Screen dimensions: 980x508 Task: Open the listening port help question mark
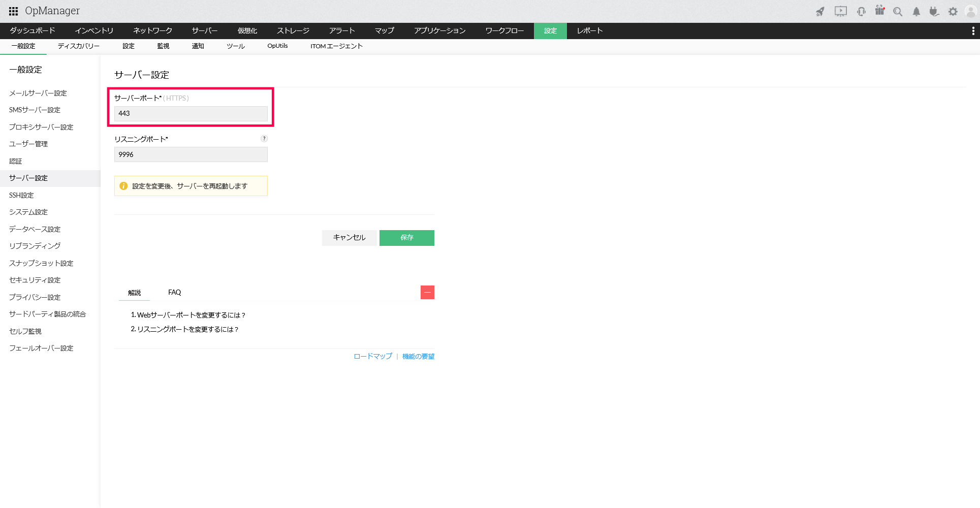point(264,138)
